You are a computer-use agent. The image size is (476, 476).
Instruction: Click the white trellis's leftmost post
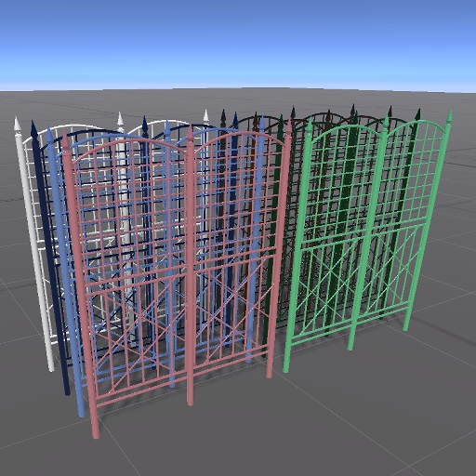pyautogui.click(x=34, y=245)
